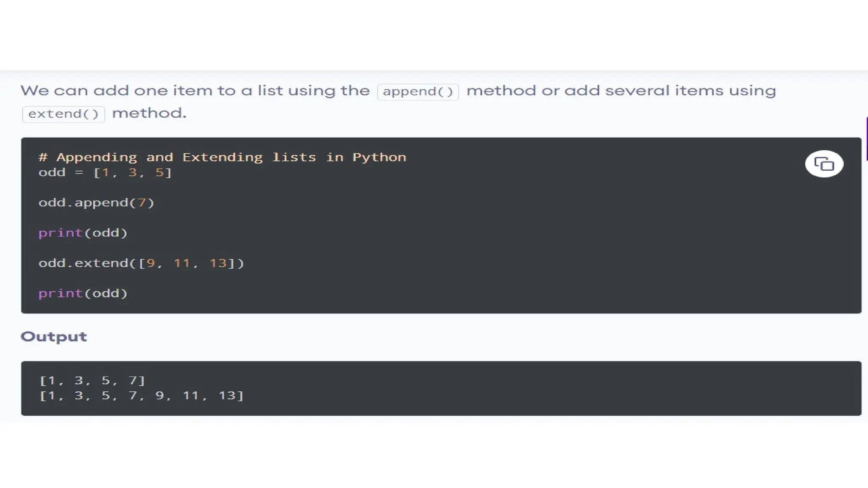
Task: Click the odd = [1, 3, 5] code line
Action: tap(105, 172)
